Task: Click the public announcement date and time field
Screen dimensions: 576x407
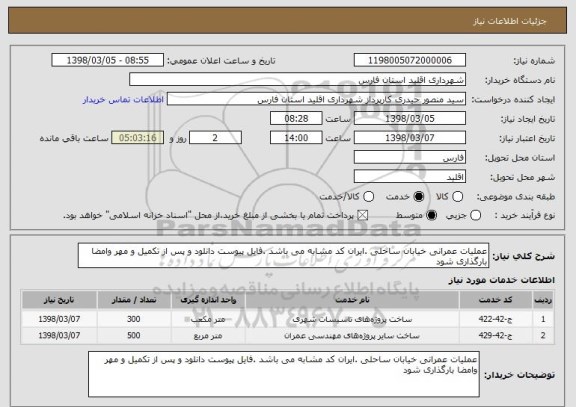Action: pos(108,60)
